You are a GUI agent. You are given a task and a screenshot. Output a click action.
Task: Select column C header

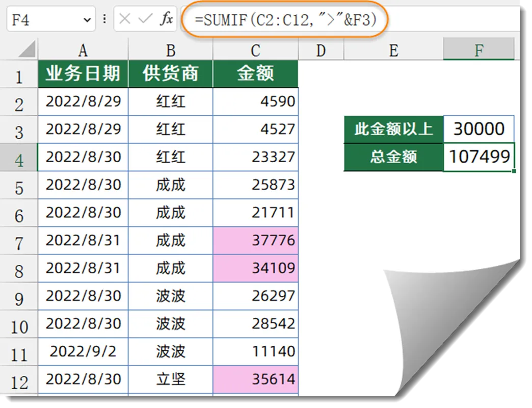(x=255, y=50)
